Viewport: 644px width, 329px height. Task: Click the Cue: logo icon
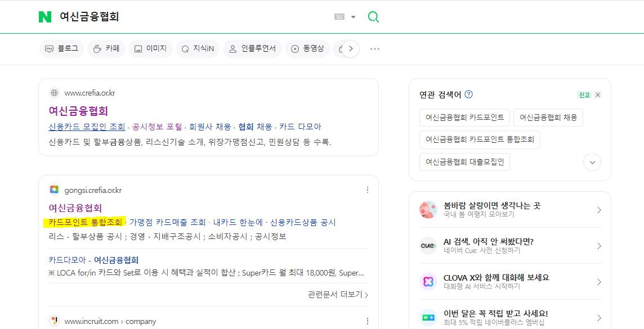point(428,246)
